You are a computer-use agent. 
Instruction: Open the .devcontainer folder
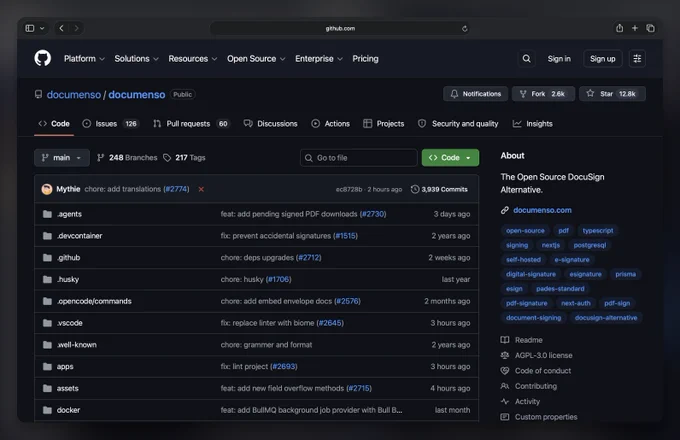click(79, 236)
